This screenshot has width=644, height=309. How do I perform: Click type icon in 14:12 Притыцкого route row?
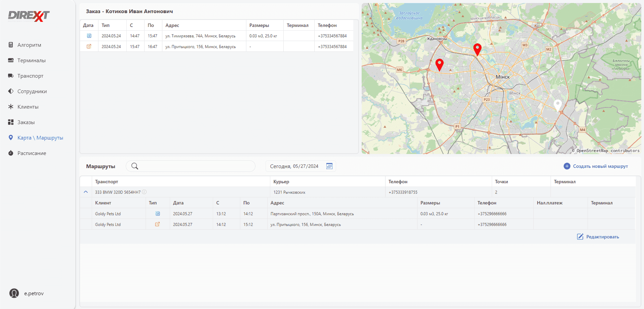(157, 224)
